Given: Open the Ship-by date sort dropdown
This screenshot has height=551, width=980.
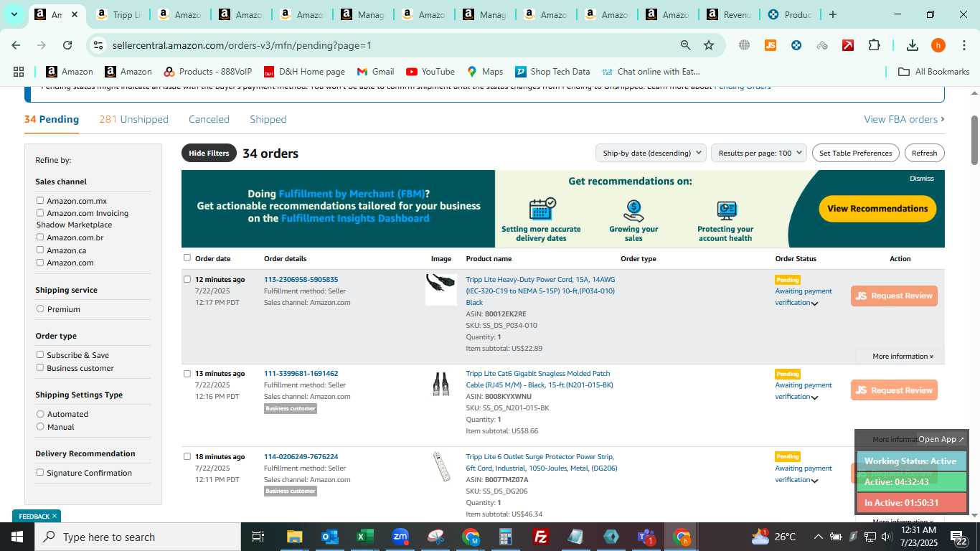Looking at the screenshot, I should tap(651, 153).
